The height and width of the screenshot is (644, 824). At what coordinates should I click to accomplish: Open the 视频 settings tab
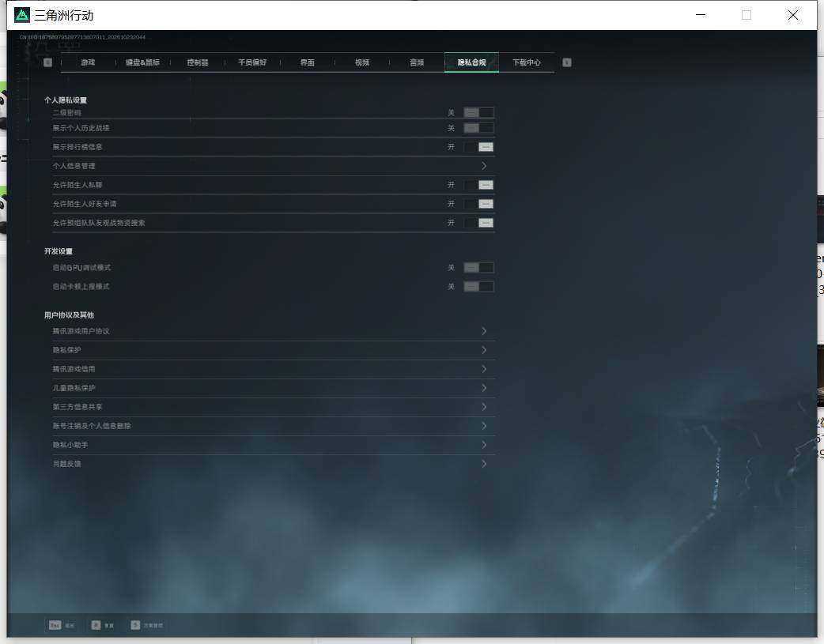click(x=362, y=62)
